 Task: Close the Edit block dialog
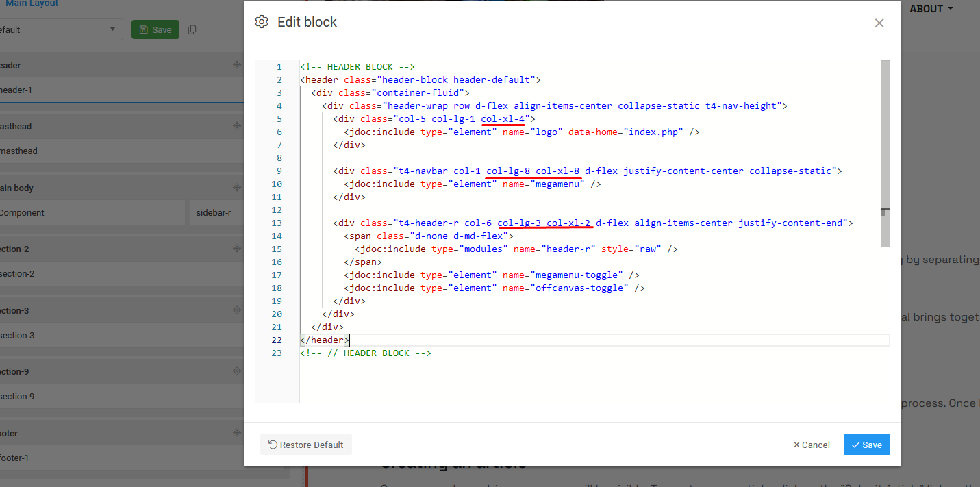[x=879, y=23]
